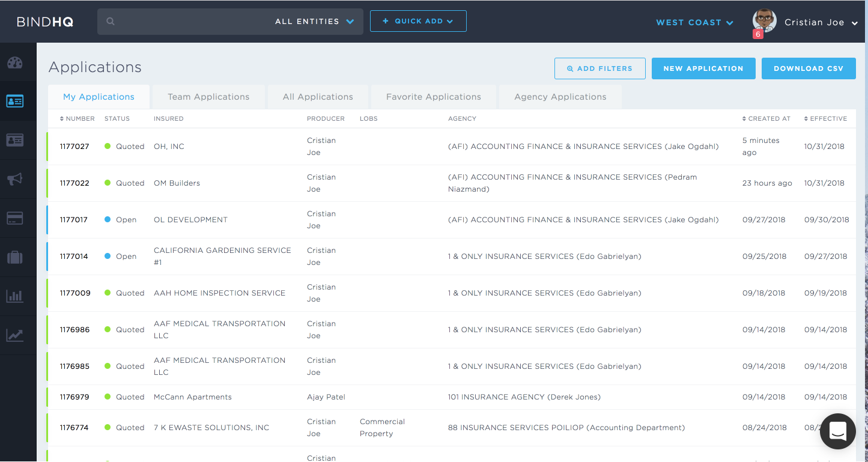The height and width of the screenshot is (462, 868).
Task: Click the highlighted blue Applications sidebar icon
Action: [15, 102]
